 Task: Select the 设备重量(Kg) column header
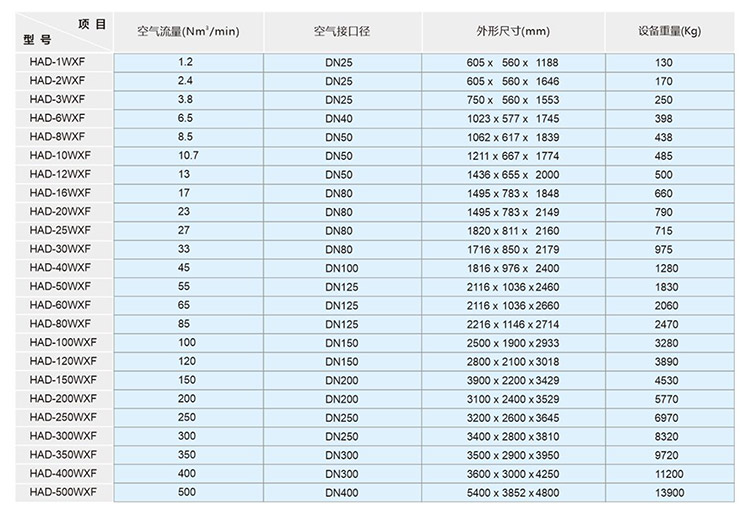[x=669, y=32]
